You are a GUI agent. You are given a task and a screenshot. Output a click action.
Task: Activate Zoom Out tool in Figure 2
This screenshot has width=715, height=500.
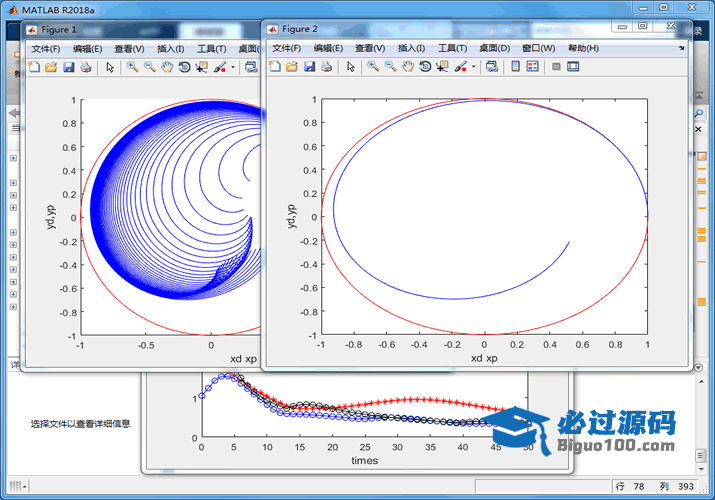390,67
